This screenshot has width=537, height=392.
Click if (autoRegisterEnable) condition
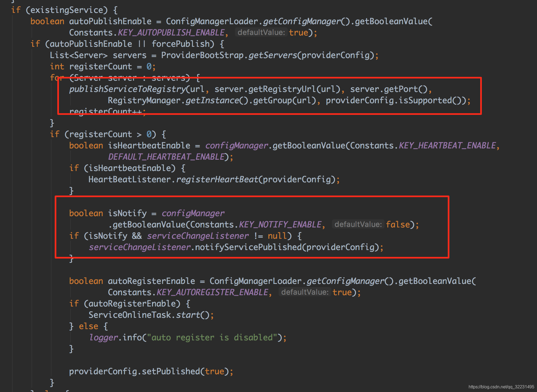click(x=125, y=304)
